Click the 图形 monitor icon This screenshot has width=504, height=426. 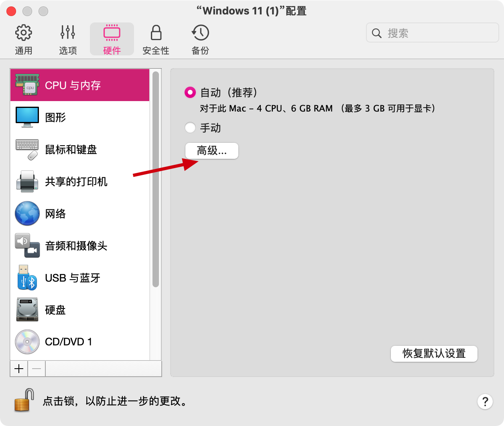tap(27, 117)
